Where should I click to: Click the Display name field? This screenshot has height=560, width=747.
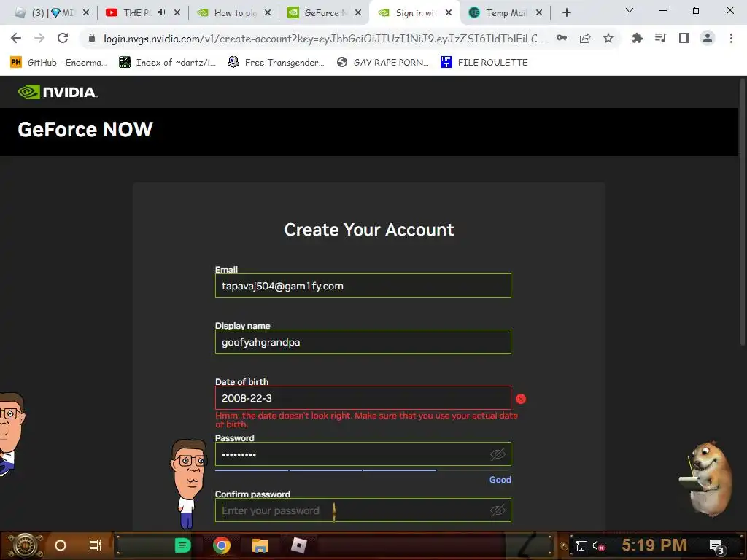click(x=363, y=342)
